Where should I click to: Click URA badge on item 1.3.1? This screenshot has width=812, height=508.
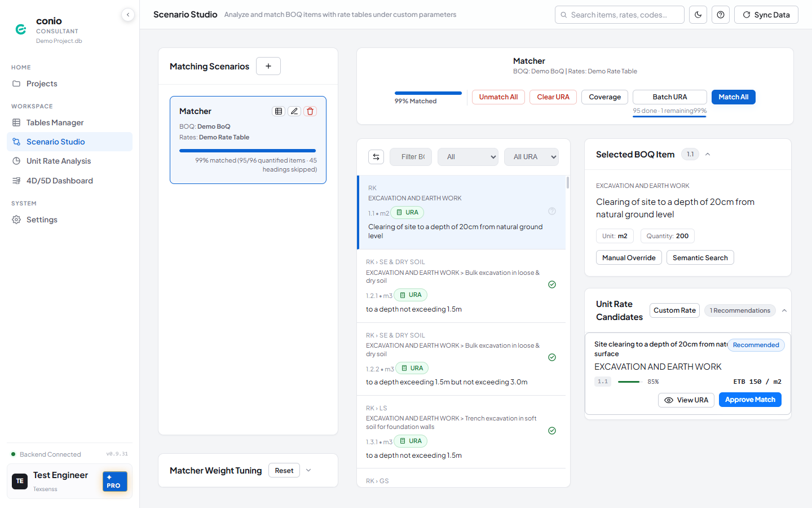(411, 441)
